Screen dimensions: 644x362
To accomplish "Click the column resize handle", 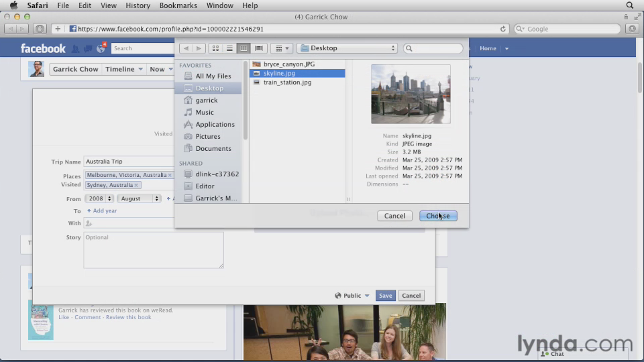I will (349, 199).
